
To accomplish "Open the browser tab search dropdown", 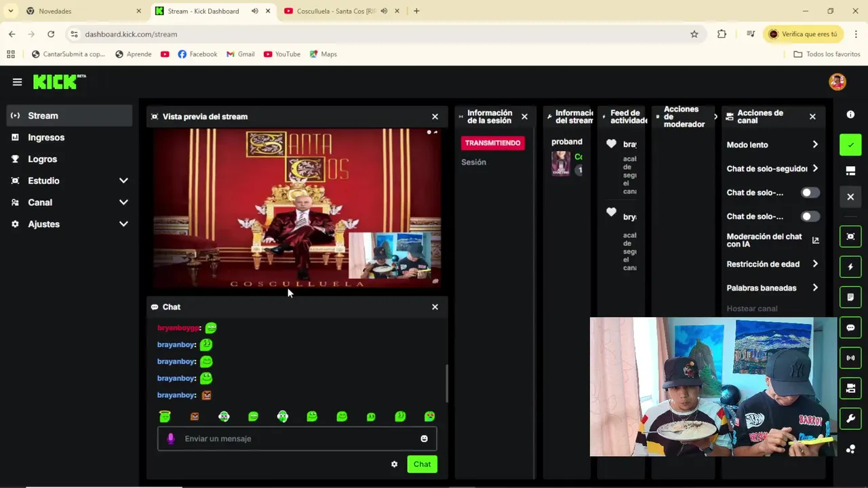I will point(10,11).
